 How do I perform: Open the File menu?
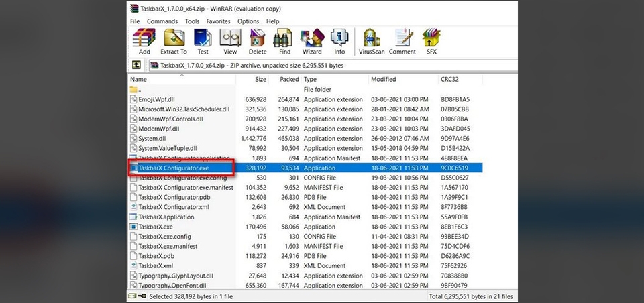tap(135, 21)
